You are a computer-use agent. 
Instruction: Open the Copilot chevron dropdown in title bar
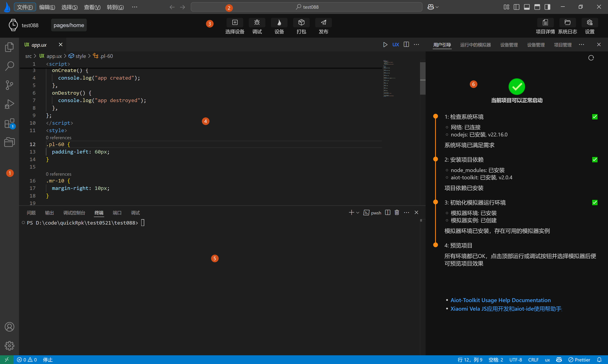tap(437, 7)
